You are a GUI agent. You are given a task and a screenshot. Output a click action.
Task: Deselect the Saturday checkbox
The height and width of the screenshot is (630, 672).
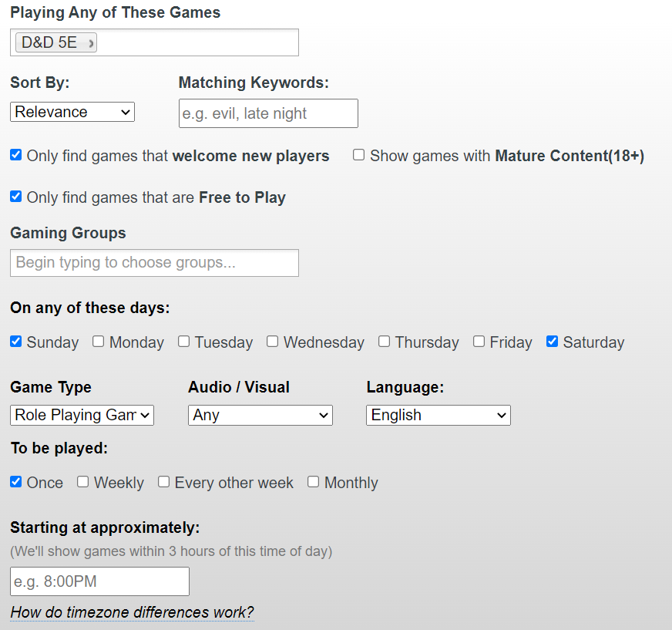552,342
